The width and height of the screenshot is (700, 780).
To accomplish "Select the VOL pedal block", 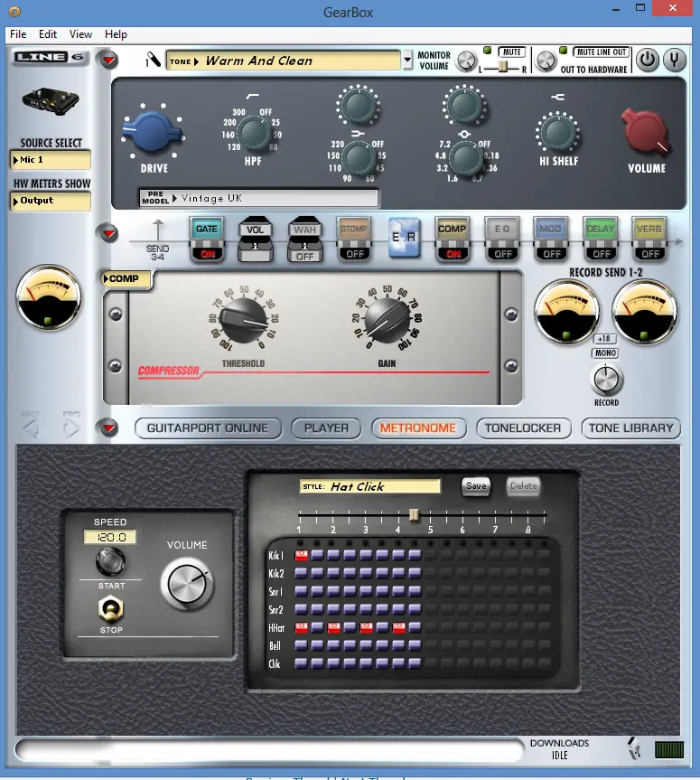I will coord(255,240).
